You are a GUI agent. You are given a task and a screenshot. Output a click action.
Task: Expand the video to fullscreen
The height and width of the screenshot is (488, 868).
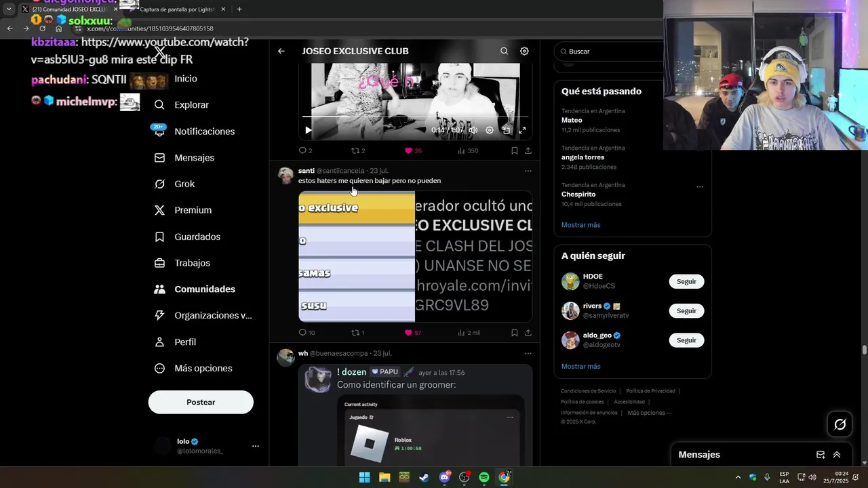(x=522, y=130)
